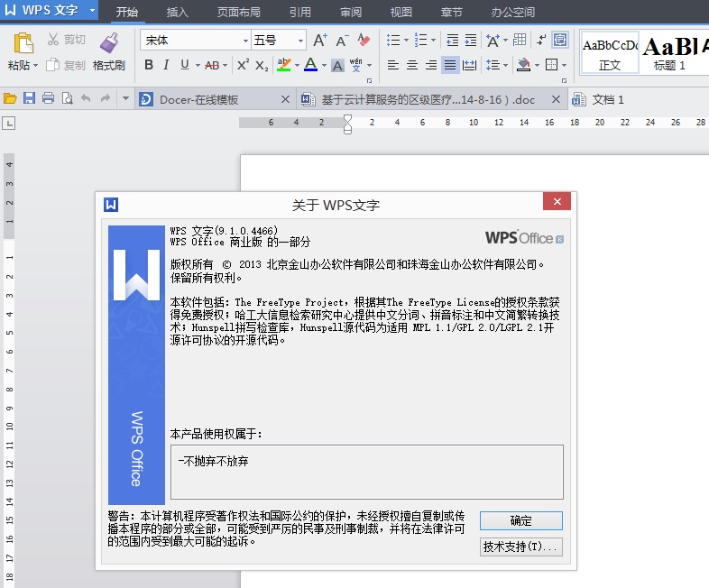
Task: Align paragraph text to the right
Action: [431, 66]
